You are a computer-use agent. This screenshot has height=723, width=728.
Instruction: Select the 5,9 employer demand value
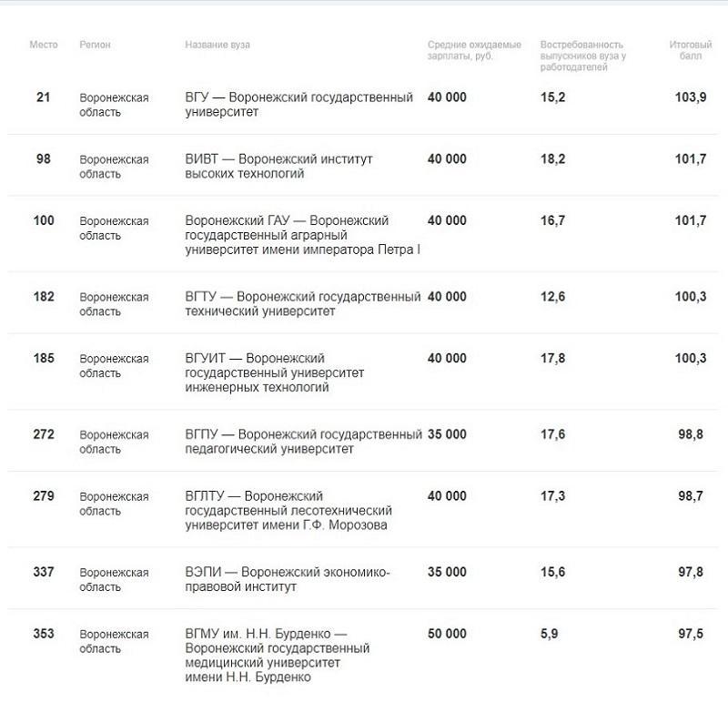(550, 634)
